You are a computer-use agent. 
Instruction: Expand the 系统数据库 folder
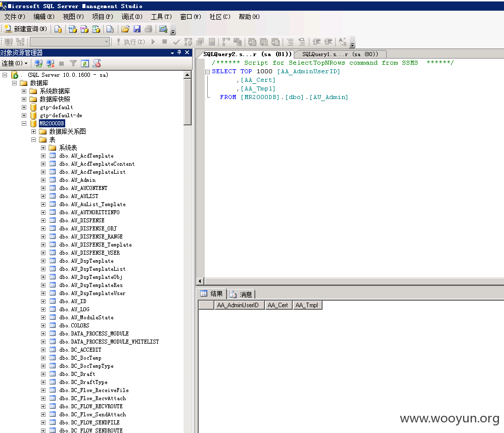pos(24,91)
